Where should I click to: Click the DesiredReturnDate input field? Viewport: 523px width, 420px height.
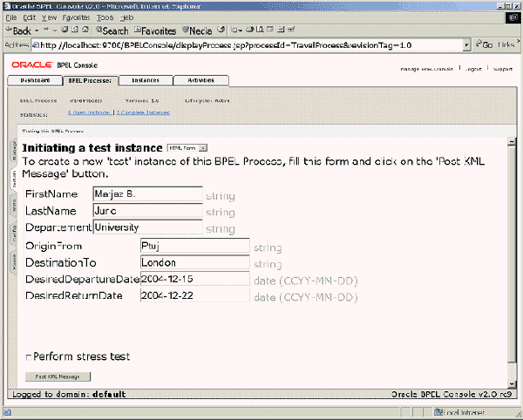pyautogui.click(x=195, y=295)
